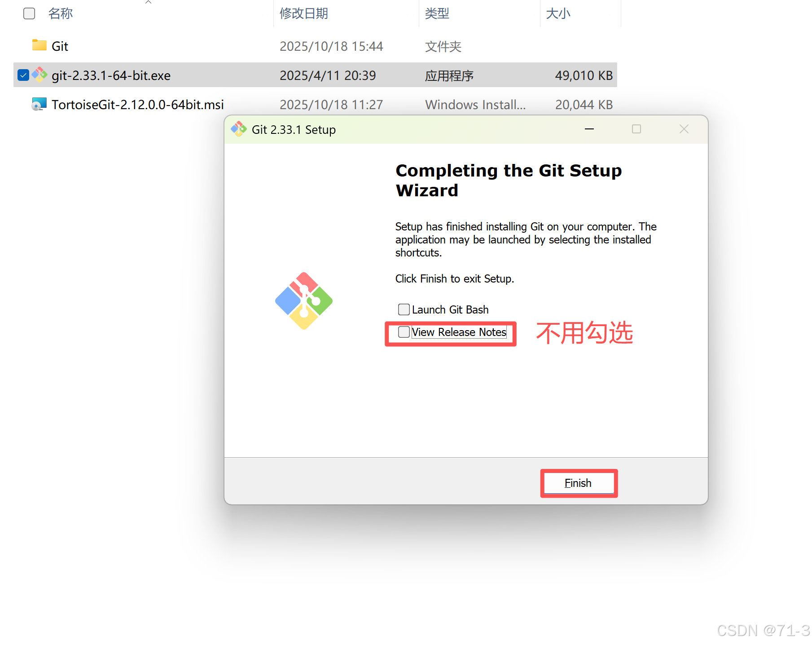Click the large Git logo in wizard
This screenshot has height=645, width=812.
tap(304, 300)
